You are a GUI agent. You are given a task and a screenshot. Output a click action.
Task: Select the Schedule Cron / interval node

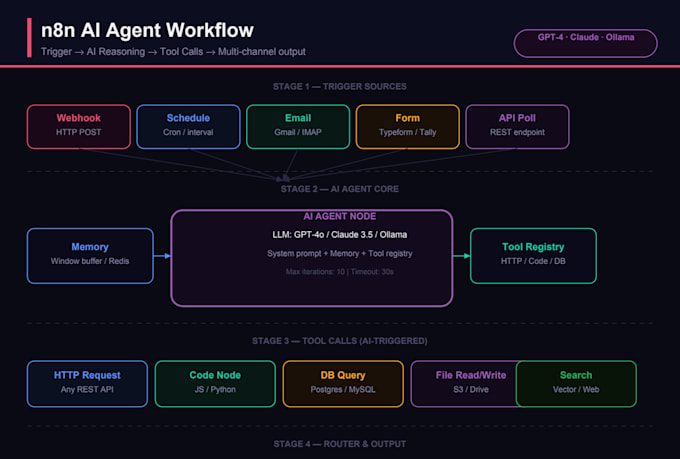(x=188, y=127)
